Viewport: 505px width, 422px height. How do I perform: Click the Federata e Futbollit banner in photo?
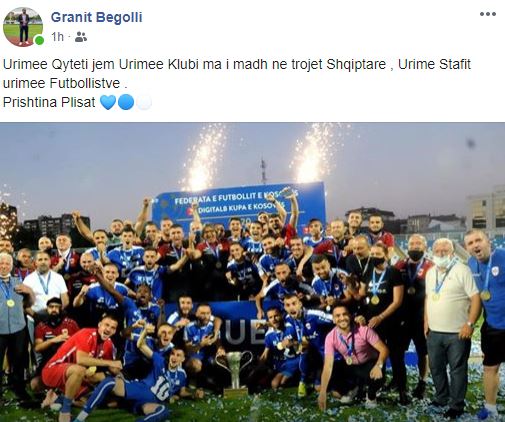(x=239, y=204)
